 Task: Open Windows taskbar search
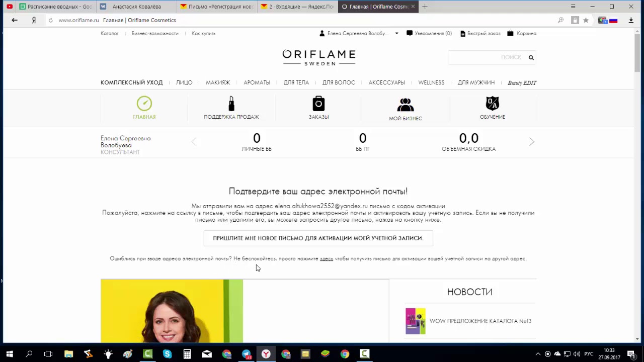[x=29, y=354]
